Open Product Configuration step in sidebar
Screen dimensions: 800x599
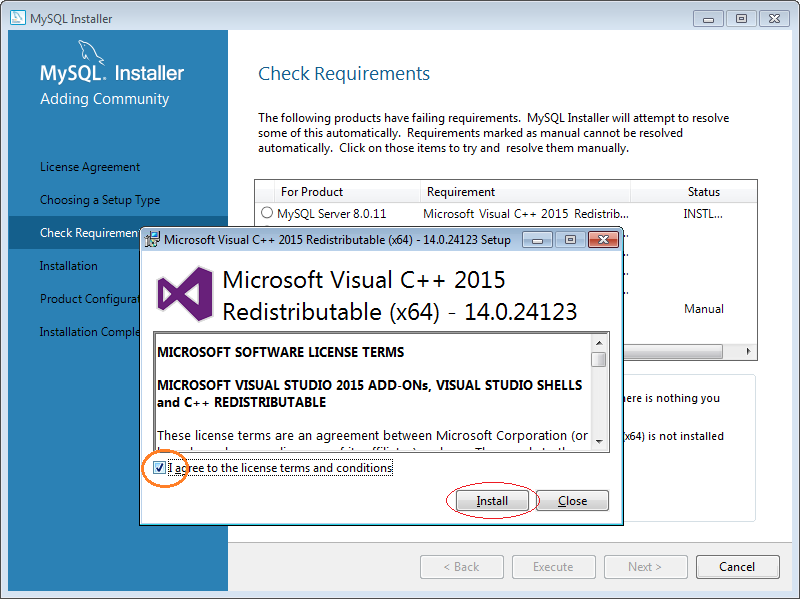point(90,298)
